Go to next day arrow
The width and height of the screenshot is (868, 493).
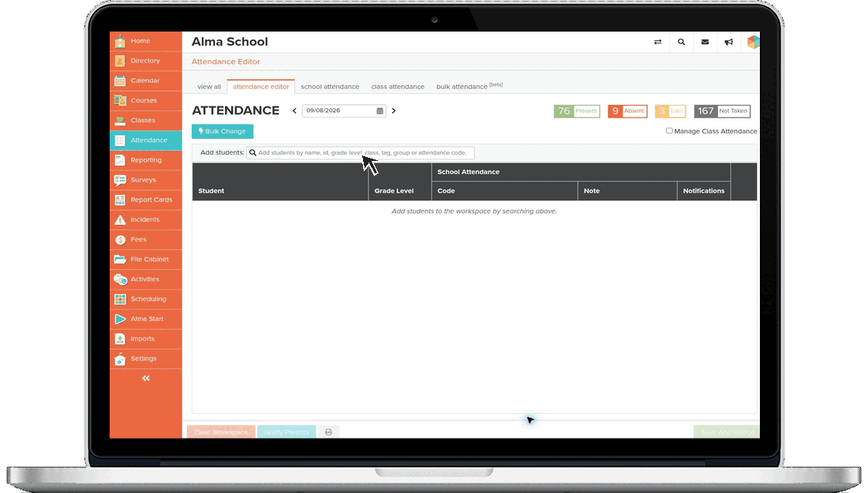394,111
